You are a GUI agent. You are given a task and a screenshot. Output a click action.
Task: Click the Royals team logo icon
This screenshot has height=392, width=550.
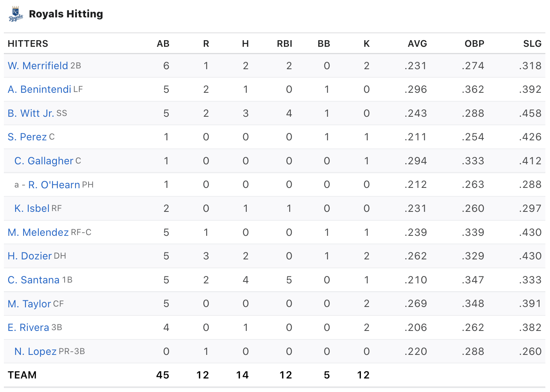(16, 14)
